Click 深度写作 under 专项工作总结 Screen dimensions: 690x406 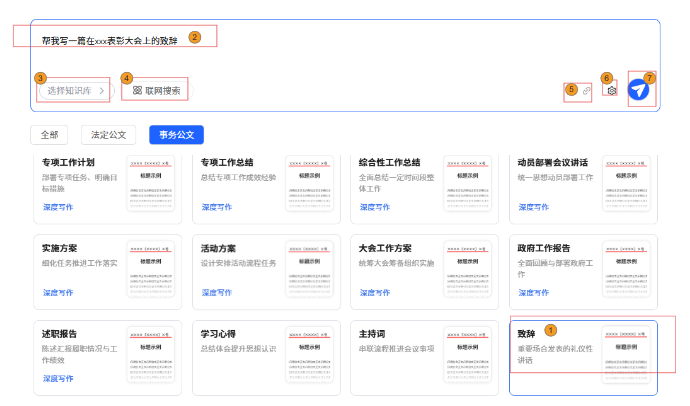click(x=216, y=207)
